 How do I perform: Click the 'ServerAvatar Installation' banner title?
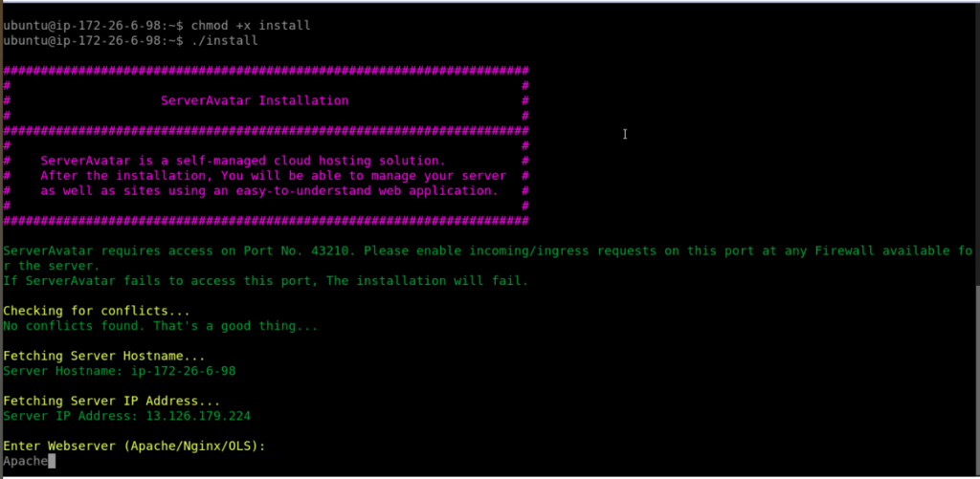point(255,100)
